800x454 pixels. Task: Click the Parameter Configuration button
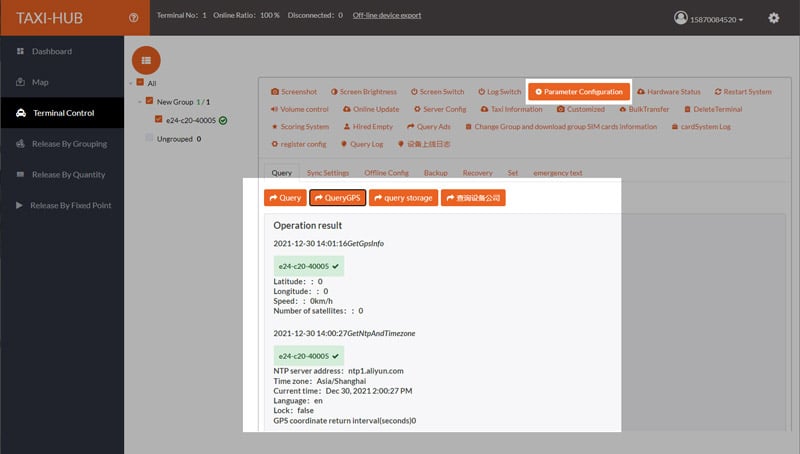579,92
